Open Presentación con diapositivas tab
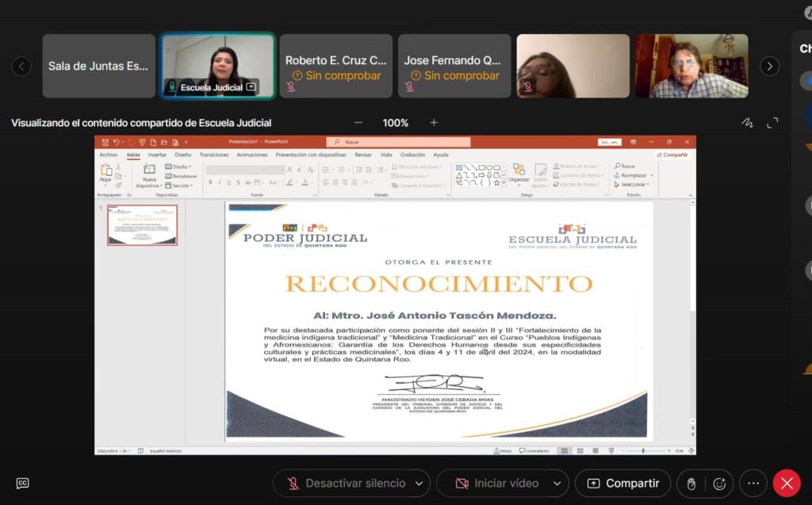The image size is (812, 505). pos(311,155)
